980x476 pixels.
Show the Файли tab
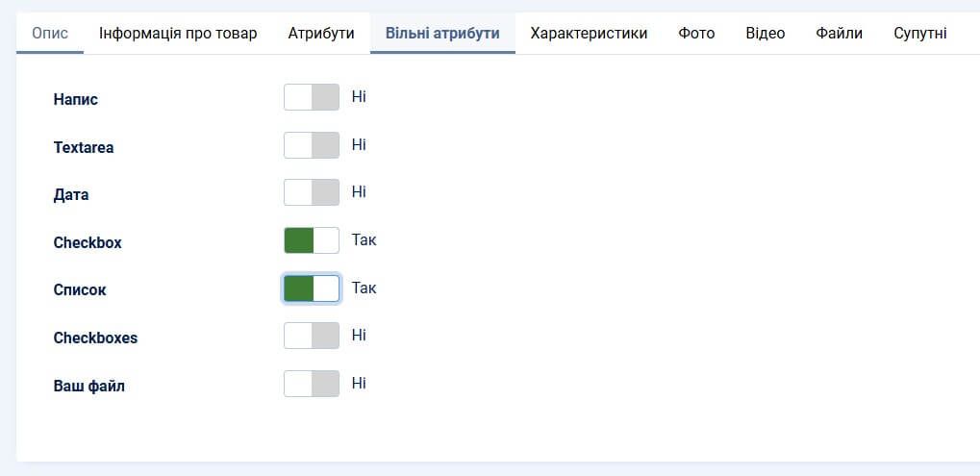tap(839, 34)
